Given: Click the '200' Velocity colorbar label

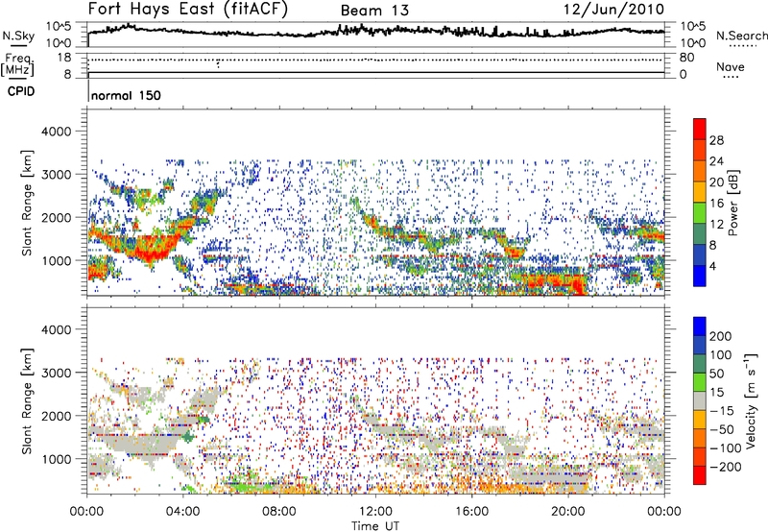Looking at the screenshot, I should click(721, 336).
